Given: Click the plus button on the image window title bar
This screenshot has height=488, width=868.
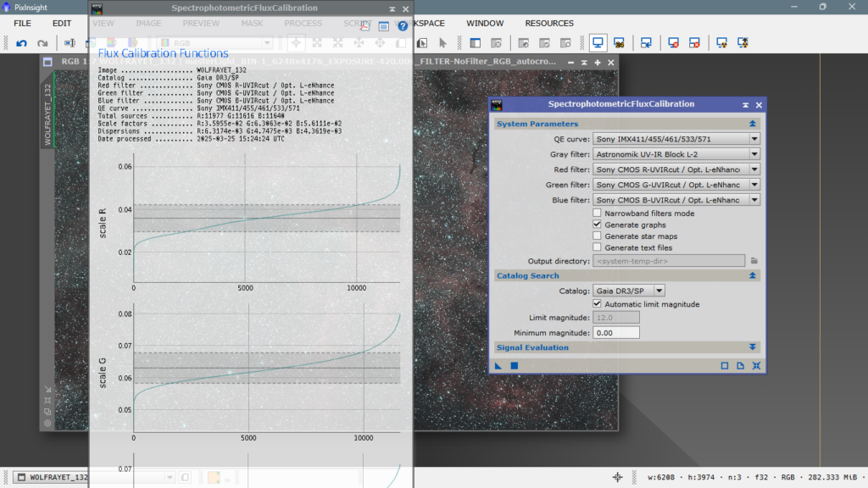Looking at the screenshot, I should [x=598, y=63].
